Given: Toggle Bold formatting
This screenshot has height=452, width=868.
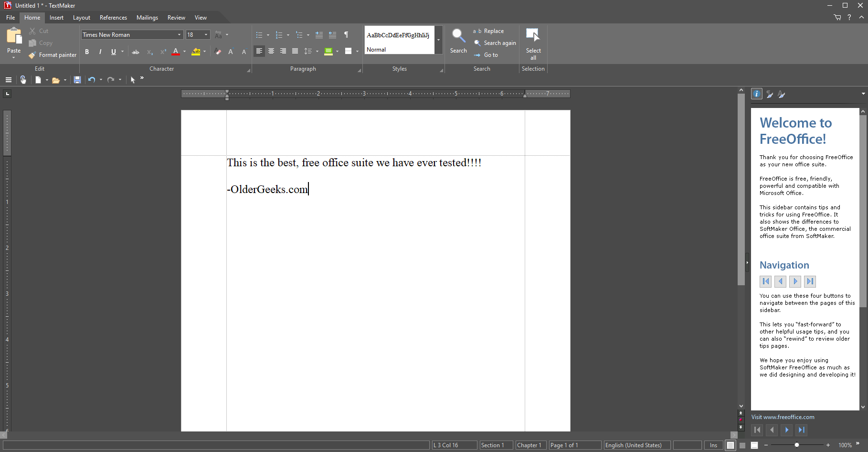Looking at the screenshot, I should 87,52.
